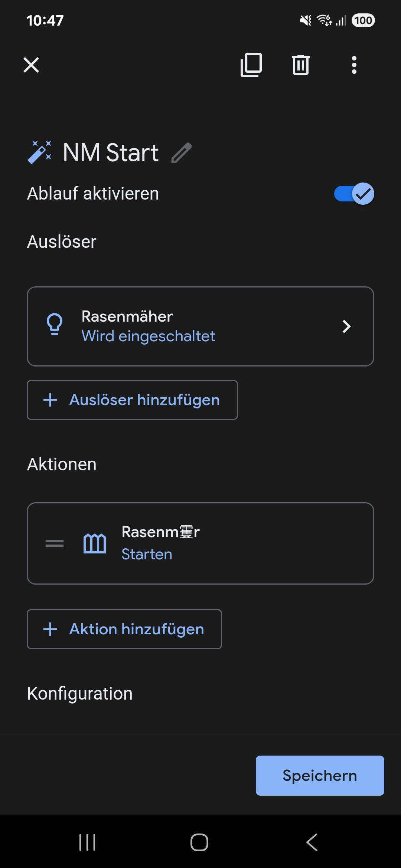Open Android recent apps button

88,842
